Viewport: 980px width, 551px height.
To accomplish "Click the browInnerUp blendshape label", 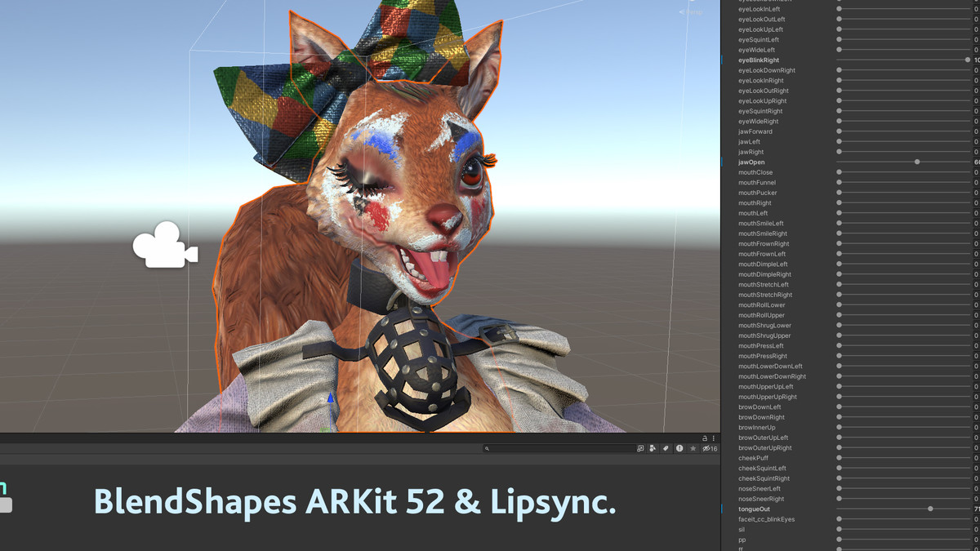I will [757, 428].
